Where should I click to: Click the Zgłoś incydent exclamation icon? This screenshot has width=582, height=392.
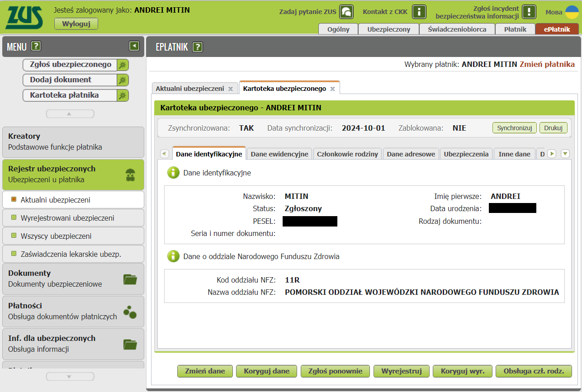click(x=528, y=12)
